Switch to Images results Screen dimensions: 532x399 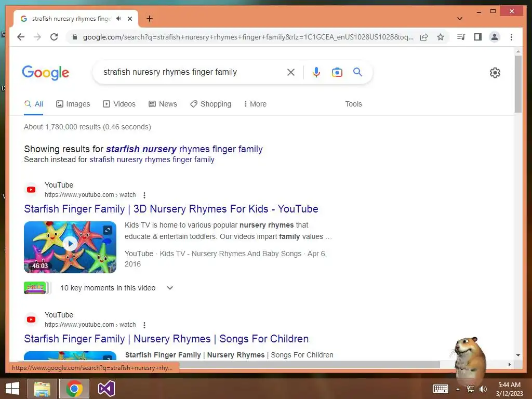[x=73, y=104]
